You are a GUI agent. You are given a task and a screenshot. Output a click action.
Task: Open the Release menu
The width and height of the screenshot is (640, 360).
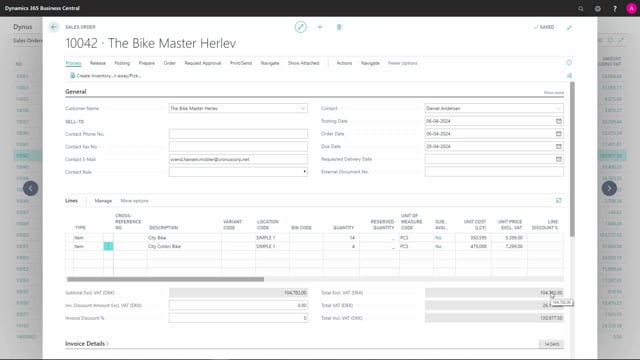coord(98,63)
